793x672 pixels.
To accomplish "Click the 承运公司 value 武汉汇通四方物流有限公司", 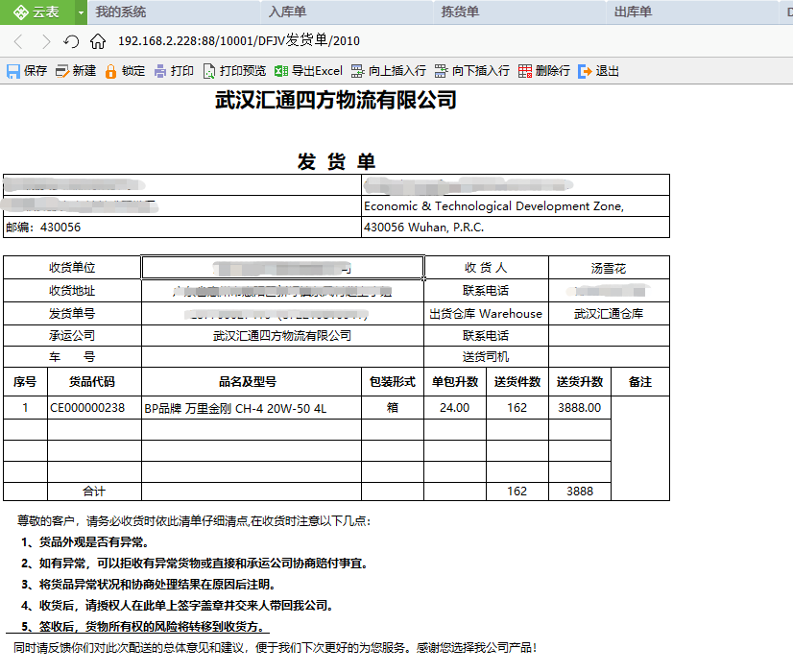I will (x=282, y=336).
